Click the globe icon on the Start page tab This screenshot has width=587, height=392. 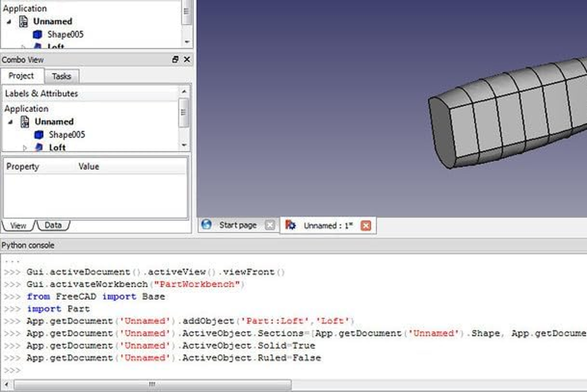[x=207, y=225]
